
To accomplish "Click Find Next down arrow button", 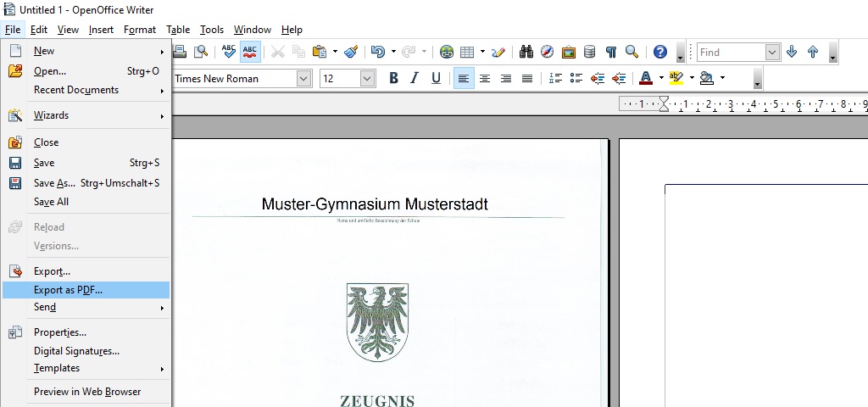I will pyautogui.click(x=792, y=52).
